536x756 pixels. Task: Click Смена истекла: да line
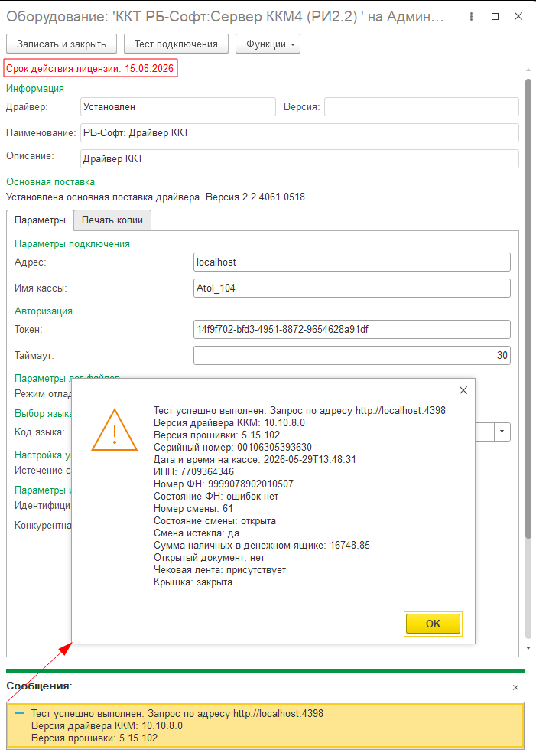click(197, 533)
